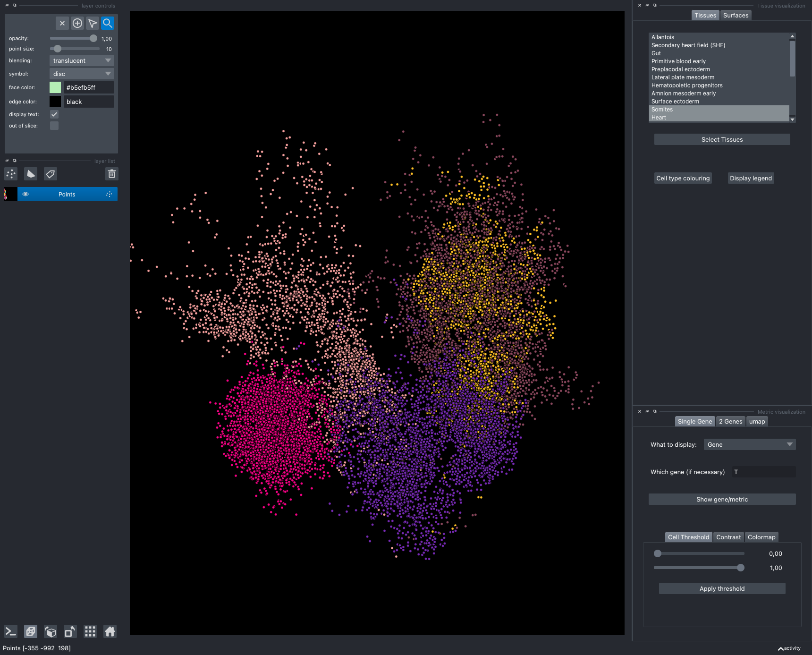Hide the Points layer visibility eye
The width and height of the screenshot is (812, 655).
pos(25,194)
